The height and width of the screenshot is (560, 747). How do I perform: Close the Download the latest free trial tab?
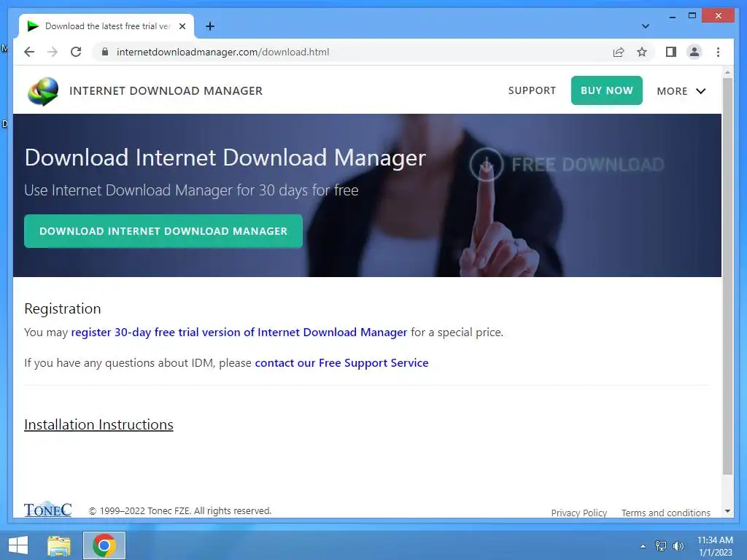coord(182,26)
